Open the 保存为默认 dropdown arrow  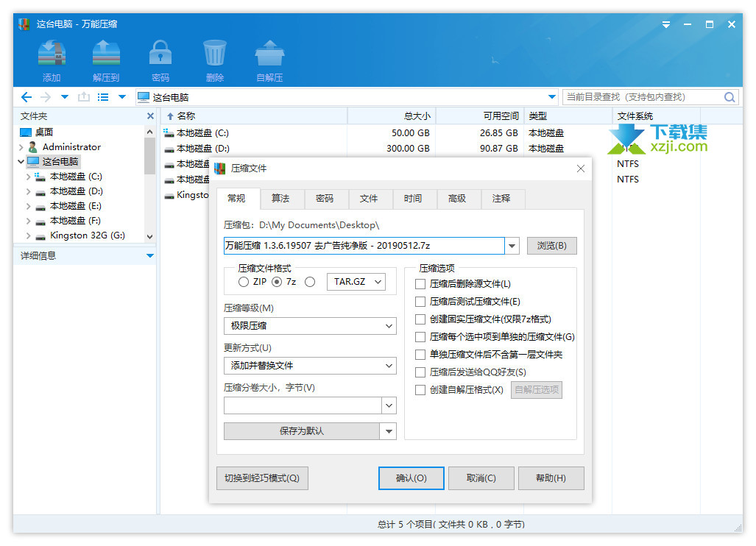click(389, 431)
